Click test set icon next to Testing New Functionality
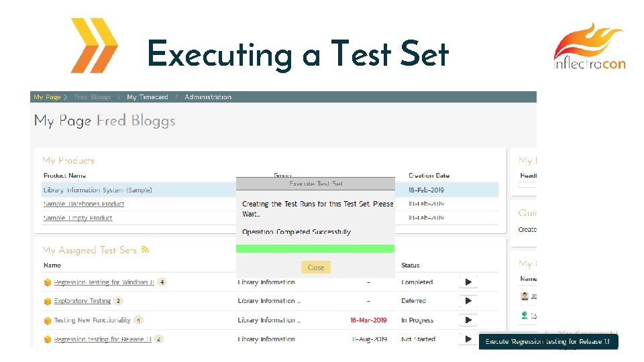 (x=48, y=320)
